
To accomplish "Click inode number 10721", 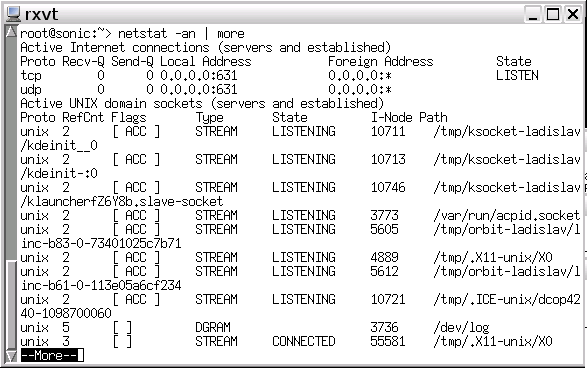I will click(x=388, y=299).
